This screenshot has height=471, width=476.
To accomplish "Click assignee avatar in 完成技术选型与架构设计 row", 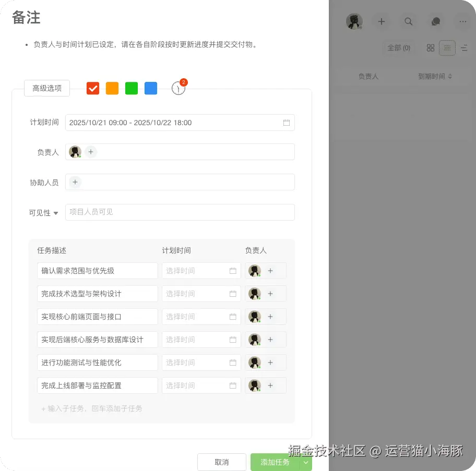I will [x=255, y=294].
